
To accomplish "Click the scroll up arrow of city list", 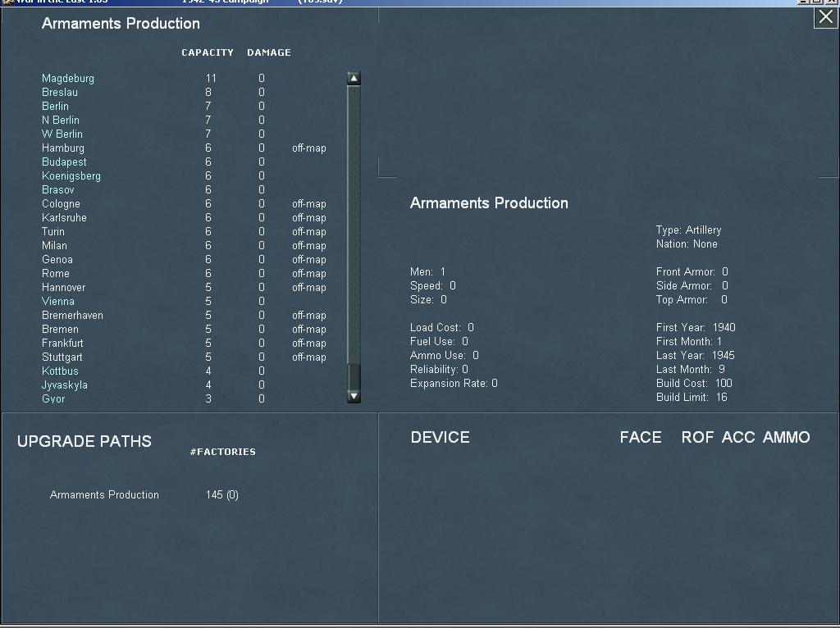I will point(354,79).
